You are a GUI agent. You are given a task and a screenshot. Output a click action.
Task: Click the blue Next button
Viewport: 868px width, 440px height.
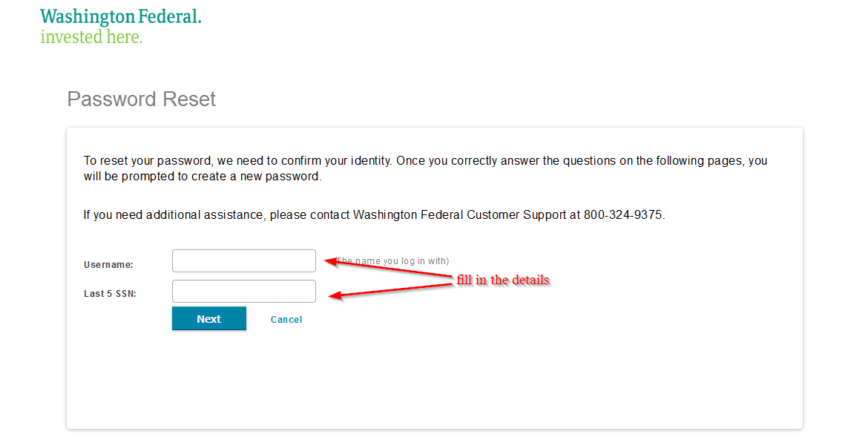tap(208, 319)
